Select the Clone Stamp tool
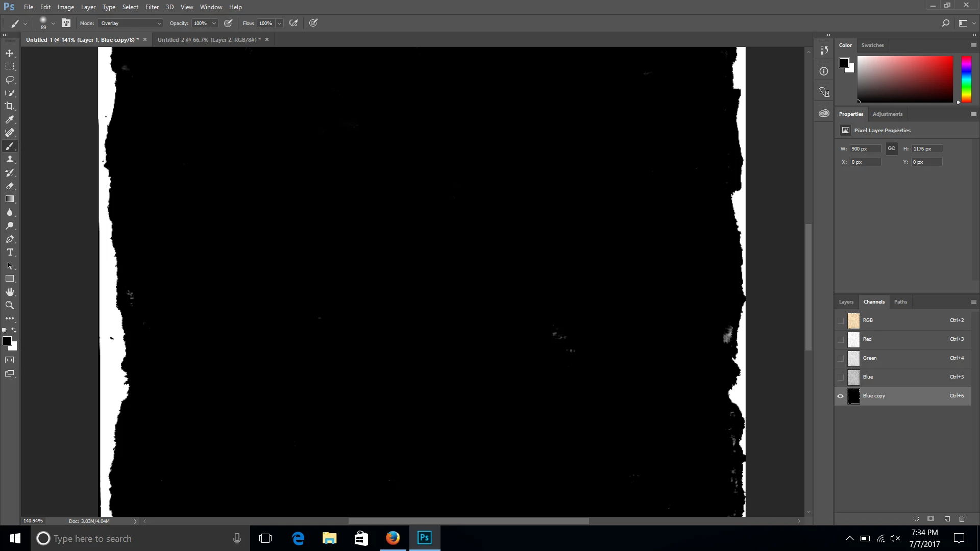The width and height of the screenshot is (980, 551). tap(10, 160)
